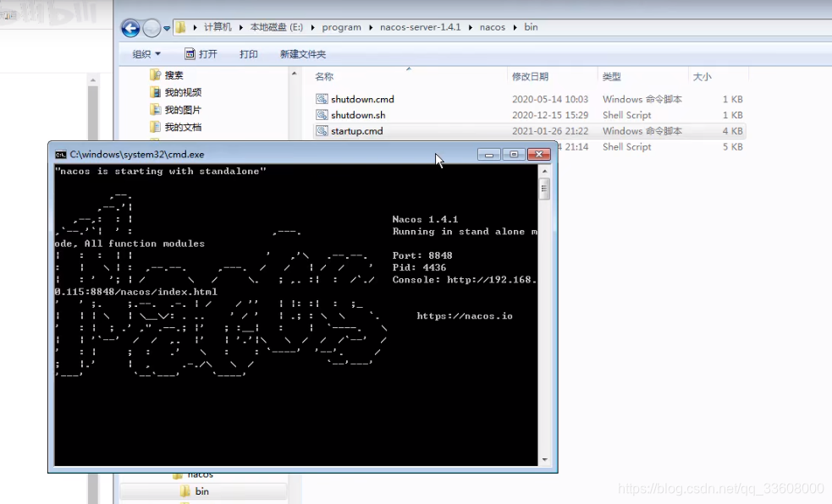The width and height of the screenshot is (832, 504).
Task: Click the startup.cmd file icon
Action: pyautogui.click(x=322, y=131)
